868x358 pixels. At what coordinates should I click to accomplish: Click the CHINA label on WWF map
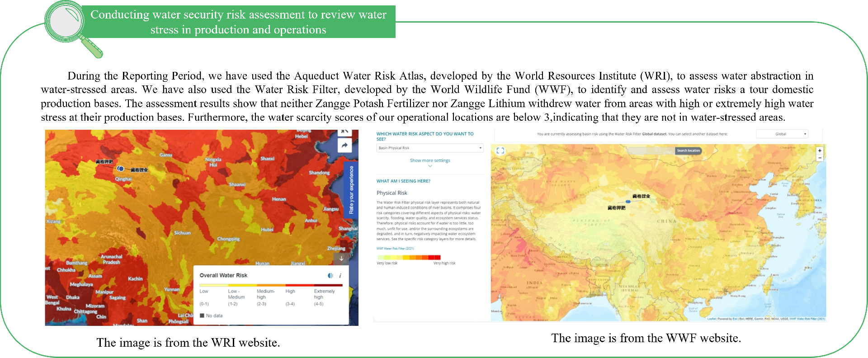point(667,221)
